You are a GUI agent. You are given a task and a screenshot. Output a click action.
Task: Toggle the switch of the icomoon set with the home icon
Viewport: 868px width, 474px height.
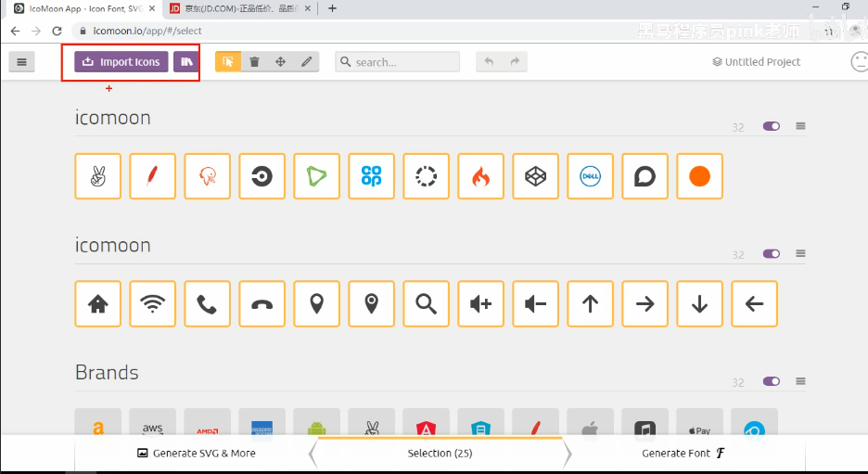772,253
